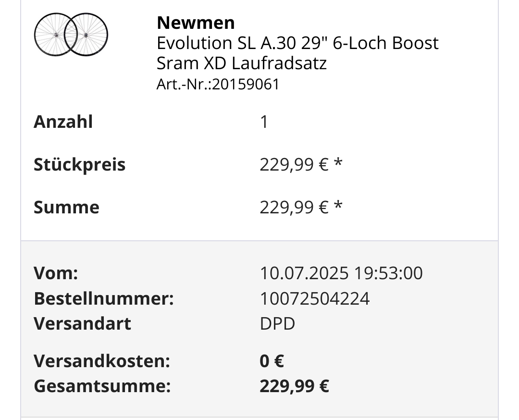Click the Versandkosten label

tap(102, 361)
